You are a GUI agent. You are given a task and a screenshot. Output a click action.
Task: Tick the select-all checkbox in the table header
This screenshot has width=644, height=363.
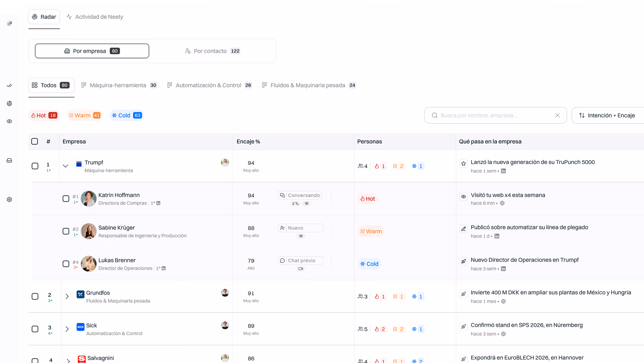coord(35,142)
